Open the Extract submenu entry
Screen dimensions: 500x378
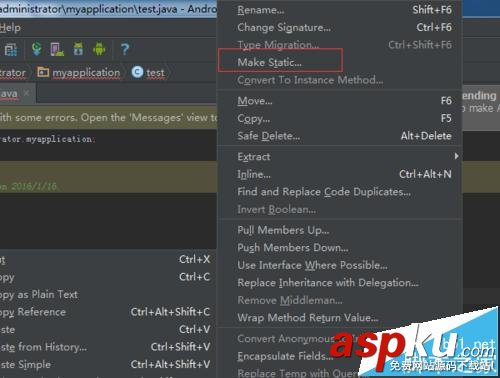(x=340, y=157)
